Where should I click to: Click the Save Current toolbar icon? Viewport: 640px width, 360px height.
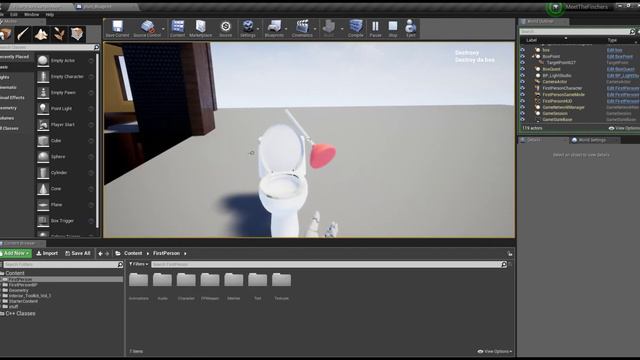coord(117,29)
